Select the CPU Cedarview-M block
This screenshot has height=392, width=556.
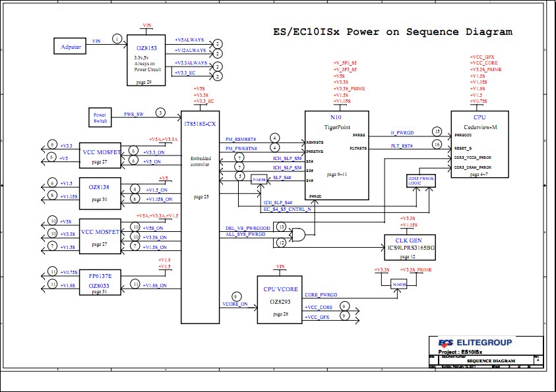(x=479, y=144)
